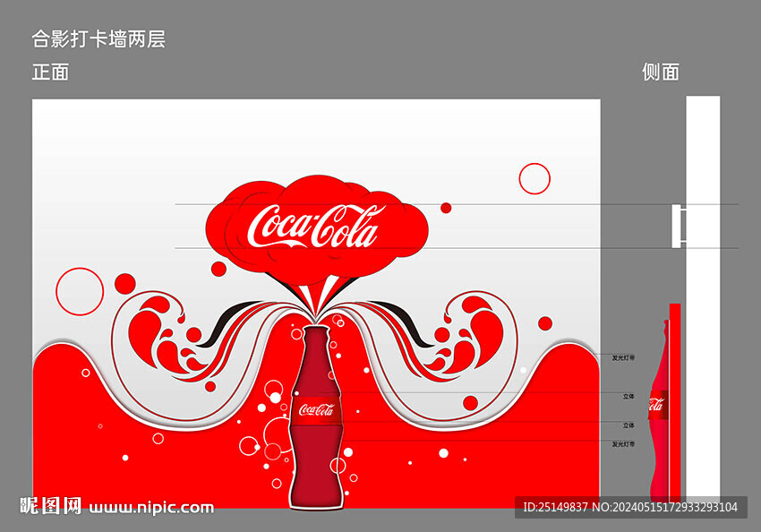Image resolution: width=761 pixels, height=532 pixels.
Task: Click the last "发光灯带" annotation below both "立体" labels
Action: pyautogui.click(x=623, y=444)
